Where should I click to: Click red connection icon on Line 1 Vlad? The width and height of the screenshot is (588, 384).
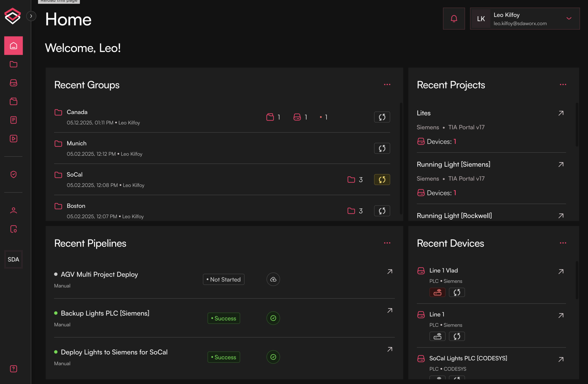point(437,292)
